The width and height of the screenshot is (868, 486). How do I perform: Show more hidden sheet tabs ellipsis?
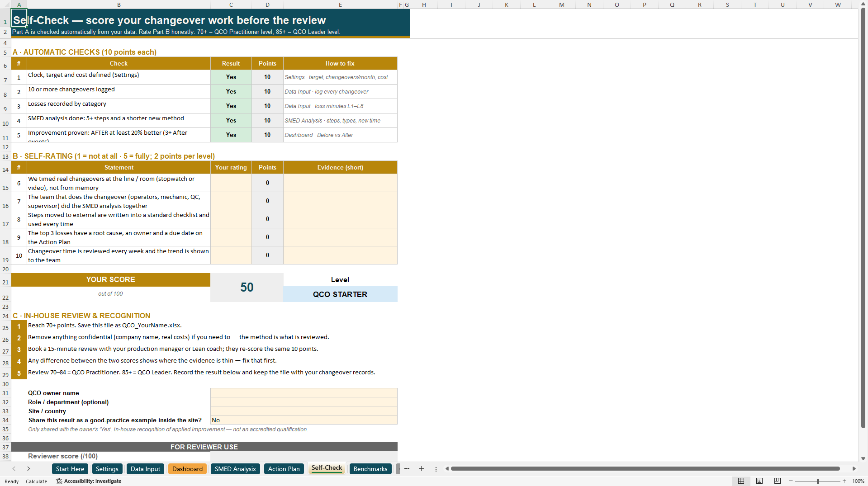407,469
